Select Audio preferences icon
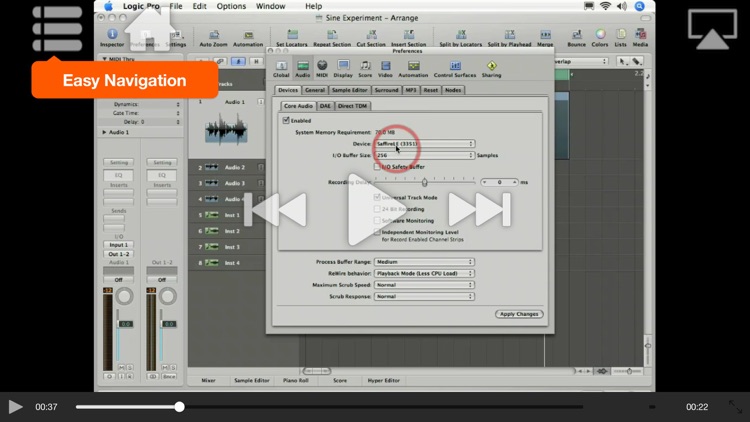The image size is (750, 422). pos(302,68)
